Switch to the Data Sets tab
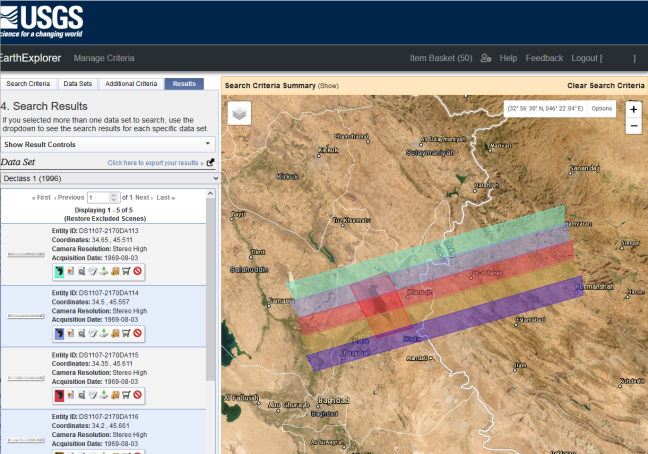 pyautogui.click(x=78, y=84)
